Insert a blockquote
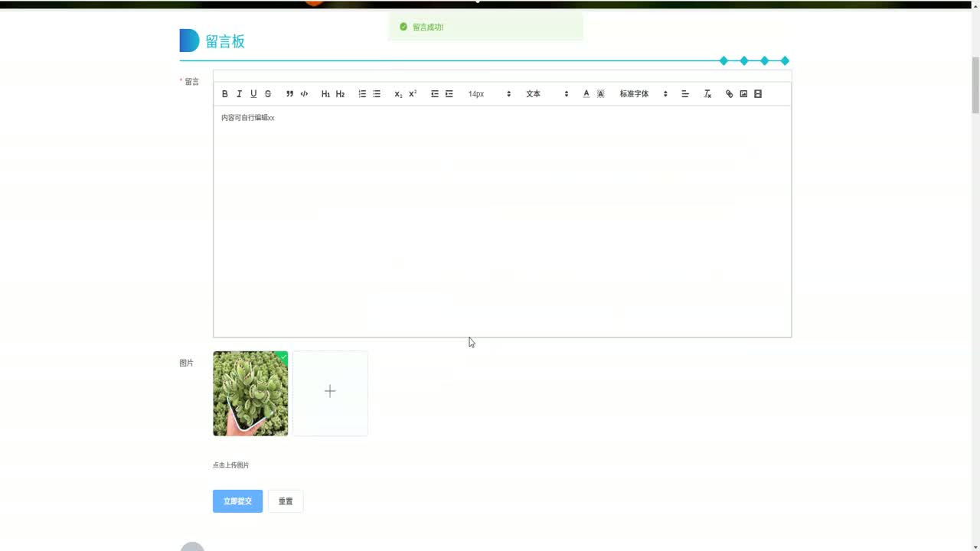980x551 pixels. [x=289, y=94]
